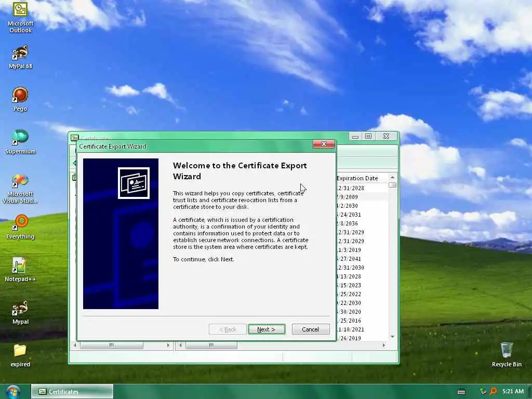Click the Certificates taskbar button

(72, 392)
